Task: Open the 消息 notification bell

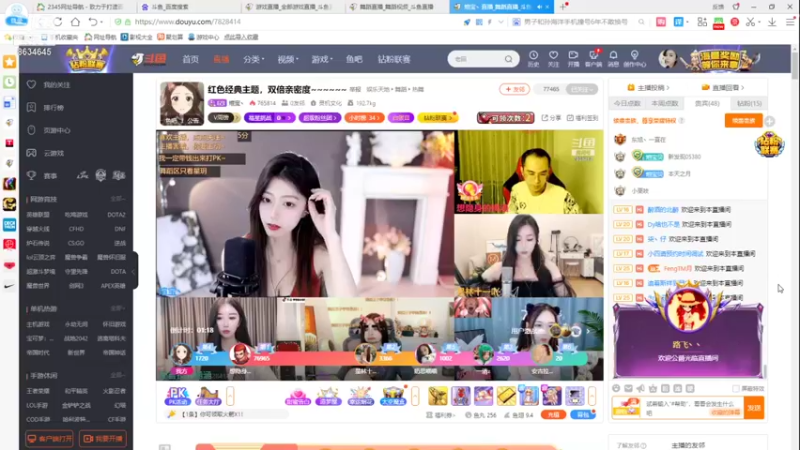Action: (613, 59)
